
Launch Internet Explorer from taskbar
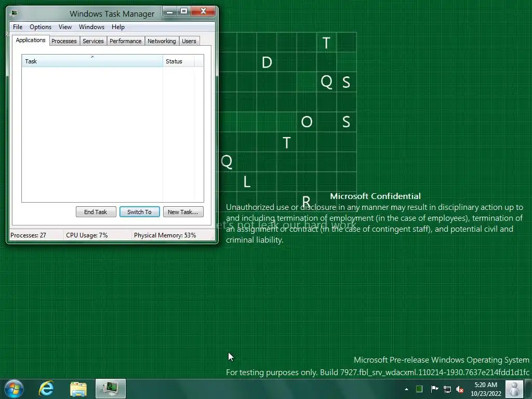[x=46, y=389]
